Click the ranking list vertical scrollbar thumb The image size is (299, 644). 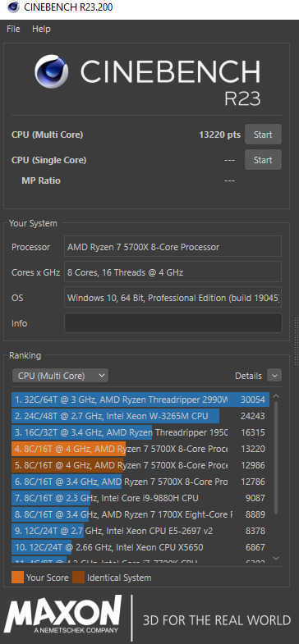[276, 458]
